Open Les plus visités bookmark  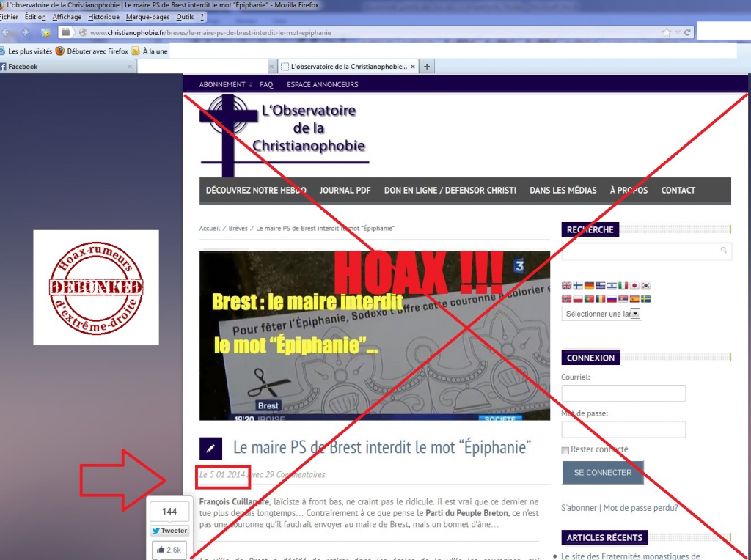26,51
